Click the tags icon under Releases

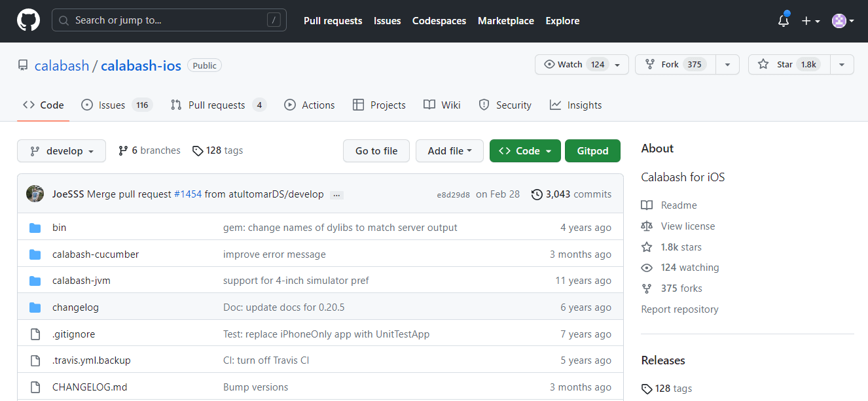pyautogui.click(x=647, y=389)
